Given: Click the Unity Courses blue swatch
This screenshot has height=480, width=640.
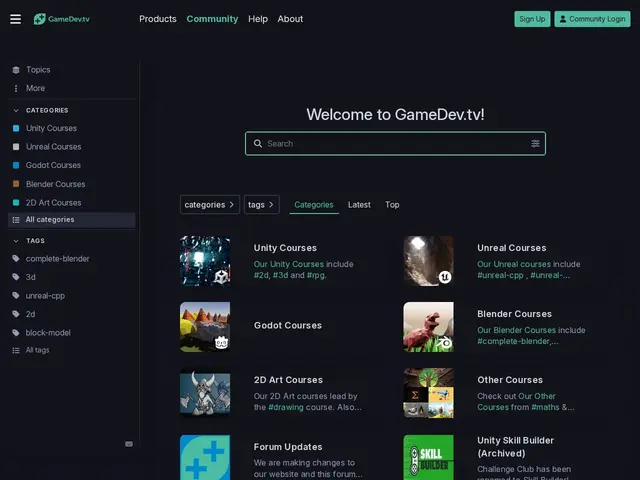Looking at the screenshot, I should (x=16, y=128).
